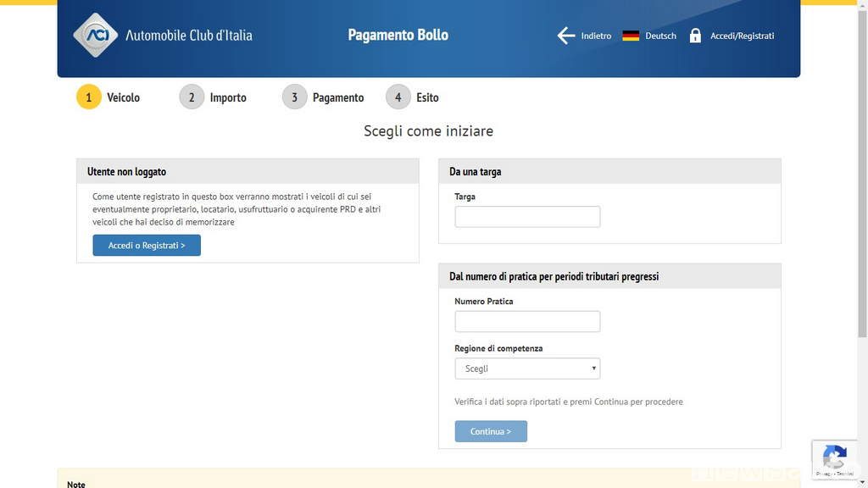Click the padlock login icon
868x488 pixels.
[x=695, y=36]
